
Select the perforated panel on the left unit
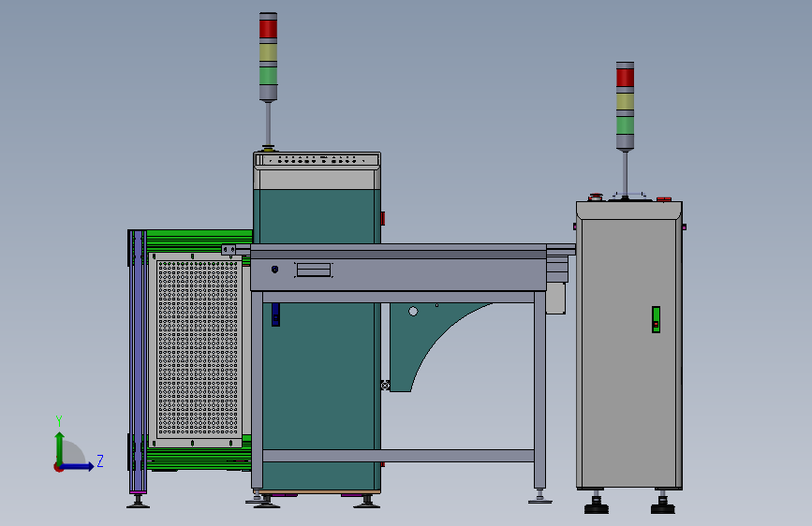pos(198,348)
